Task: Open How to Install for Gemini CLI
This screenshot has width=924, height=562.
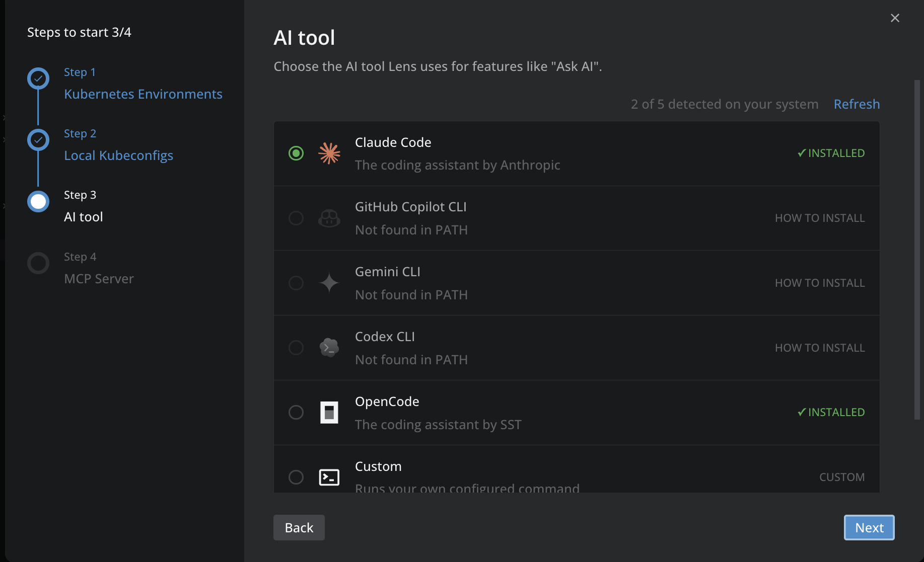Action: coord(820,283)
